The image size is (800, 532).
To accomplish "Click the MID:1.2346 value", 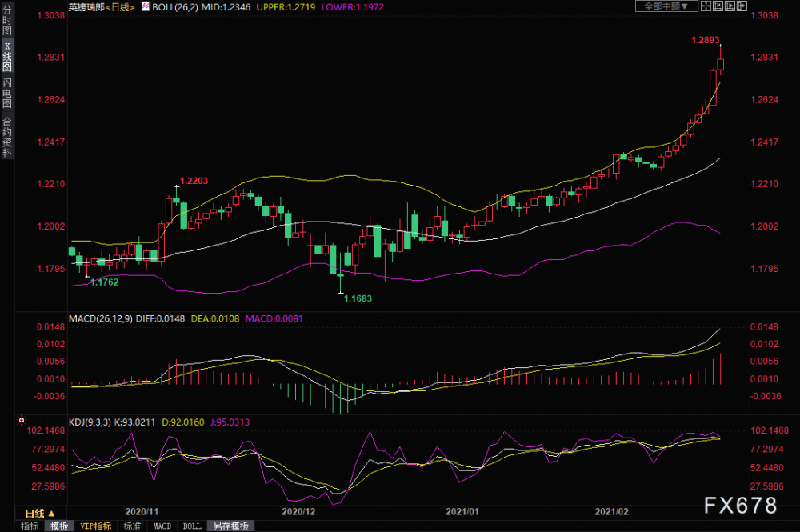I will pyautogui.click(x=226, y=7).
